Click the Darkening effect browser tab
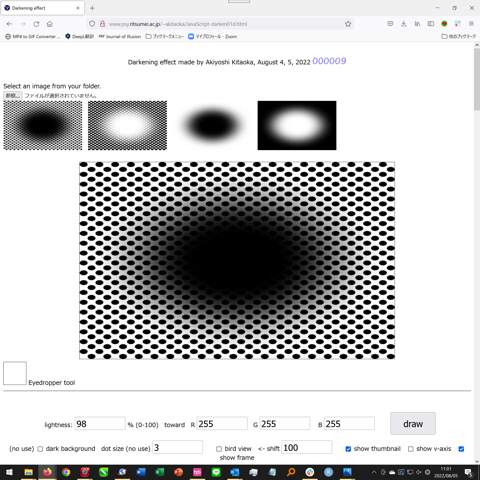Screen dimensions: 480x480 coord(42,8)
